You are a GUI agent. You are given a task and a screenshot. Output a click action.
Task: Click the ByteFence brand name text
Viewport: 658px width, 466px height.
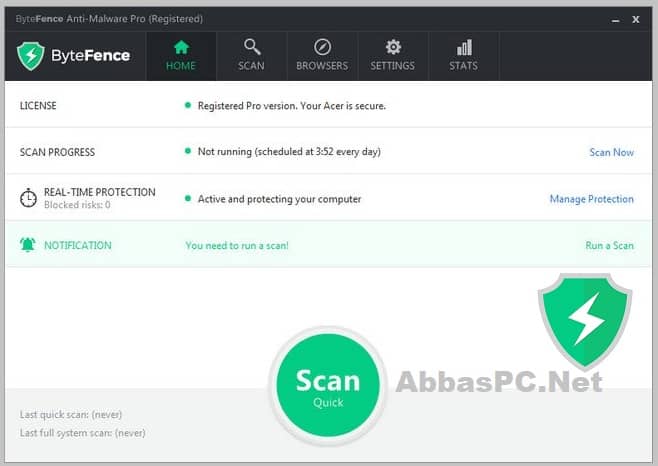tap(91, 55)
